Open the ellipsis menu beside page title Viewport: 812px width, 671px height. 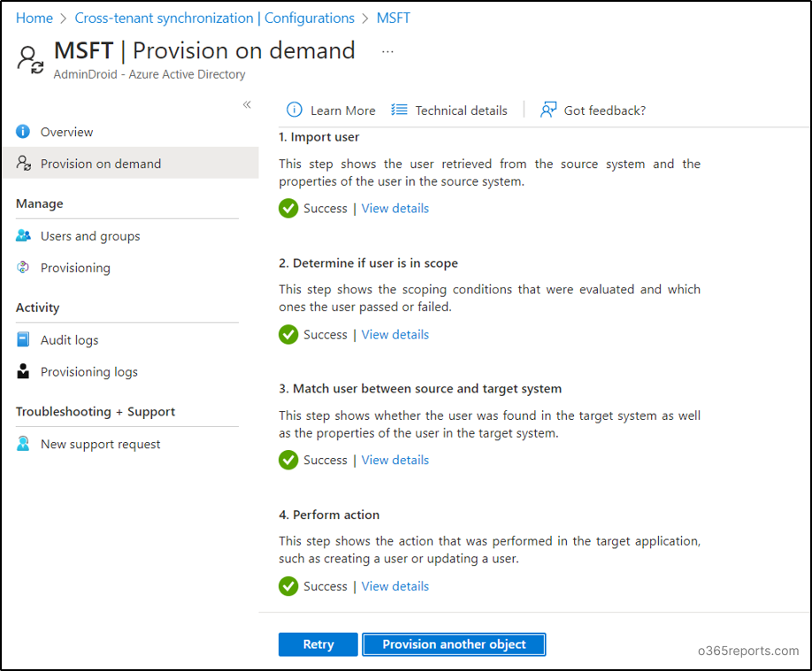coord(387,50)
